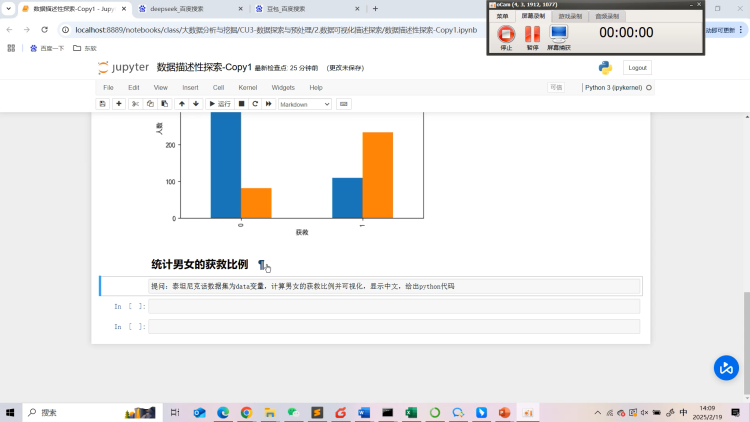Open the Windows Start menu

click(11, 412)
